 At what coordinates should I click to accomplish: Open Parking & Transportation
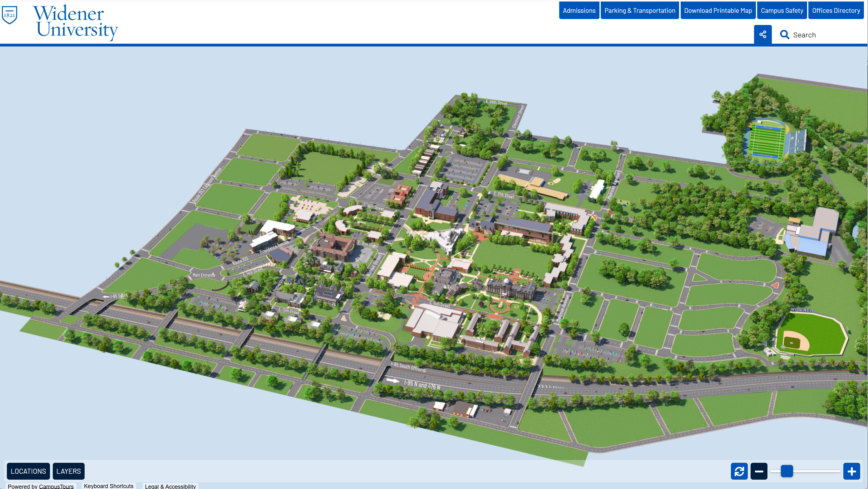[x=639, y=10]
